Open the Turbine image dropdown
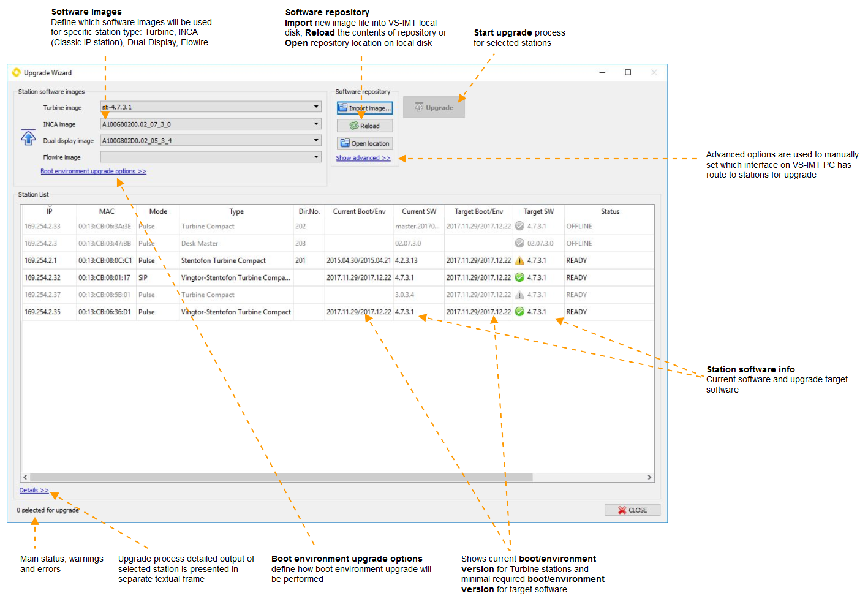The image size is (868, 596). pyautogui.click(x=316, y=107)
